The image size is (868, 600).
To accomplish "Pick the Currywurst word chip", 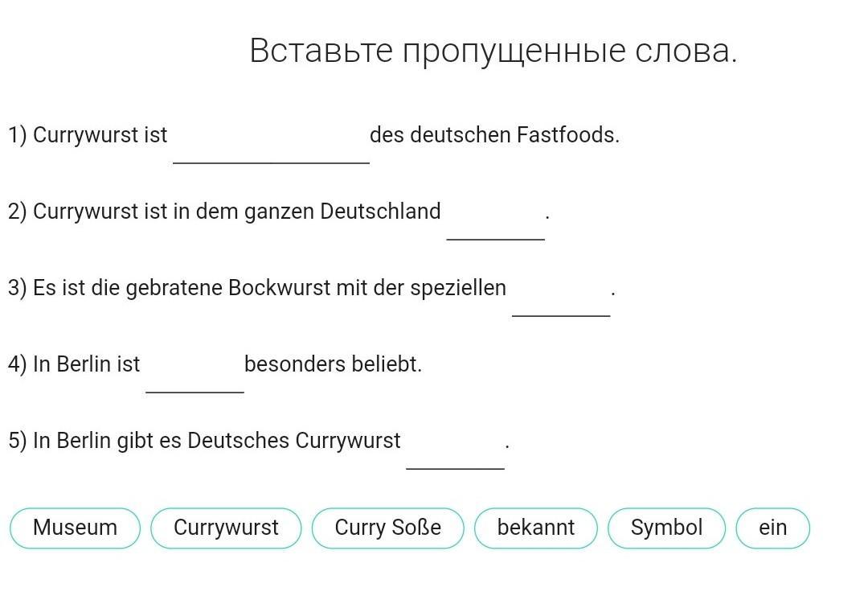I will coord(226,528).
